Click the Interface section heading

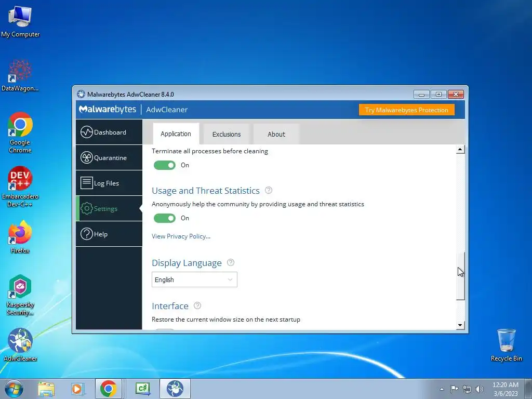[170, 306]
